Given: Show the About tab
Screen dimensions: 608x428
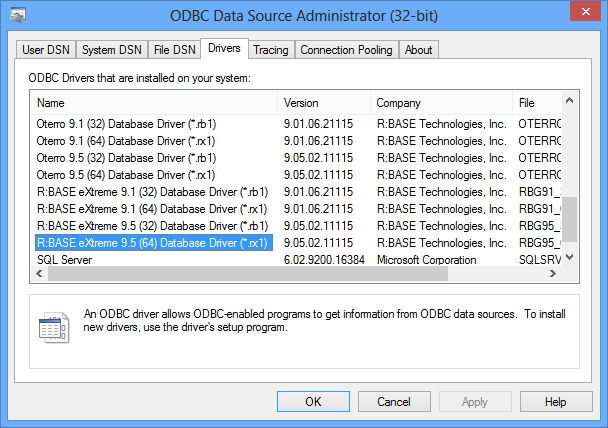Looking at the screenshot, I should pyautogui.click(x=419, y=50).
